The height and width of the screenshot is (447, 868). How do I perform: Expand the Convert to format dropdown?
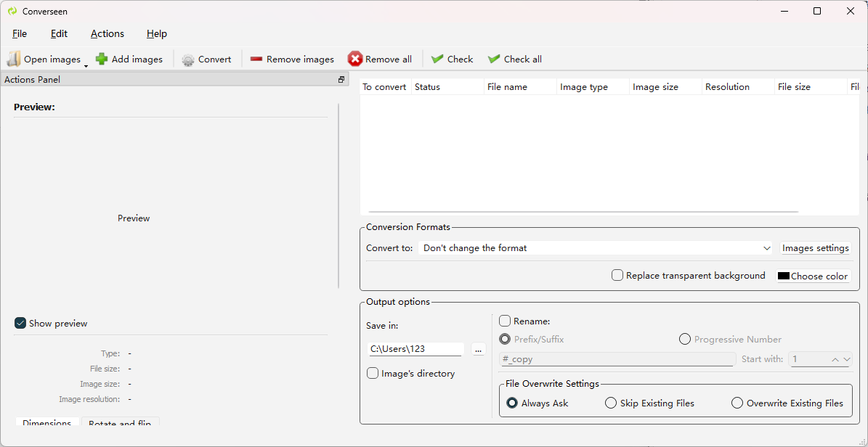[x=767, y=248]
